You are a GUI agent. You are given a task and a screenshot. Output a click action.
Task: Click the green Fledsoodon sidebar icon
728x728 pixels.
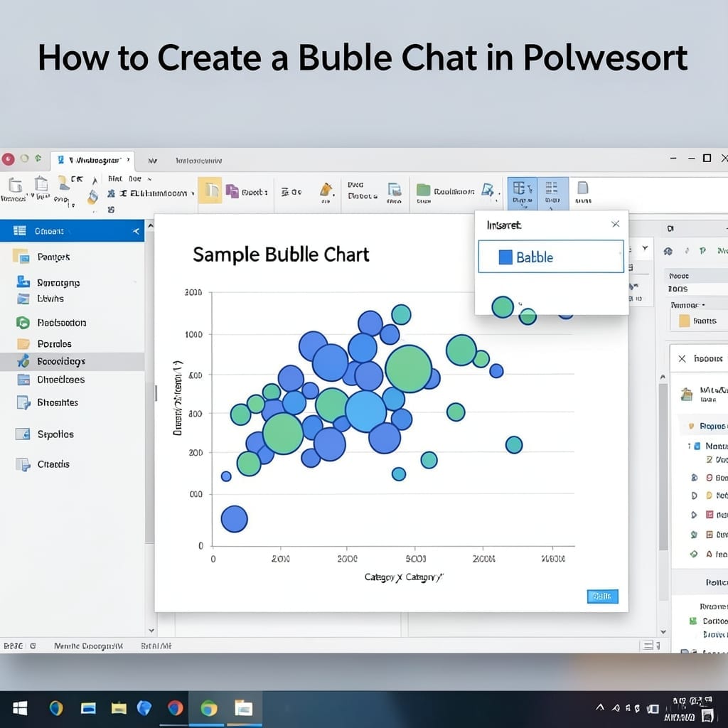pyautogui.click(x=23, y=322)
